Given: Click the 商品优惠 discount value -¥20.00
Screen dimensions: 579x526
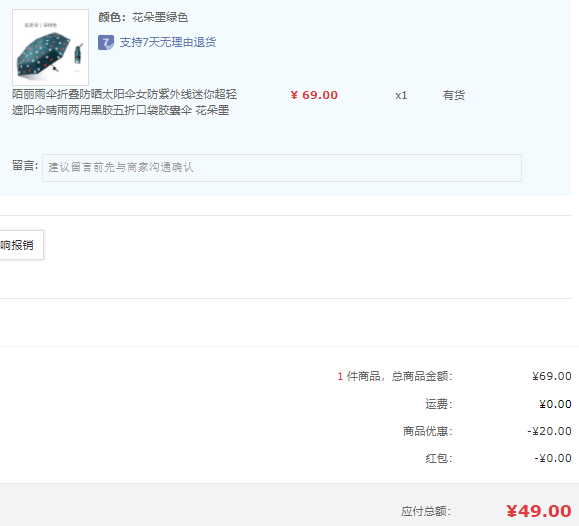Looking at the screenshot, I should click(x=549, y=431).
